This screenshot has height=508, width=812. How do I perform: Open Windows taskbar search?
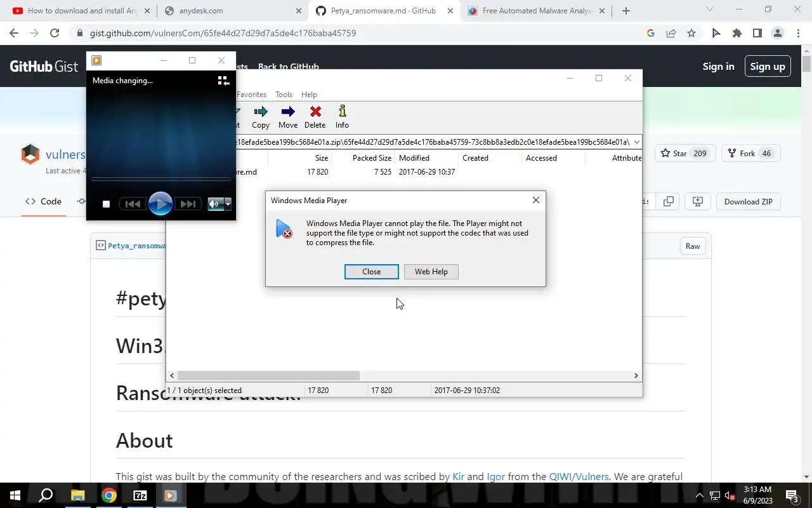(x=46, y=495)
